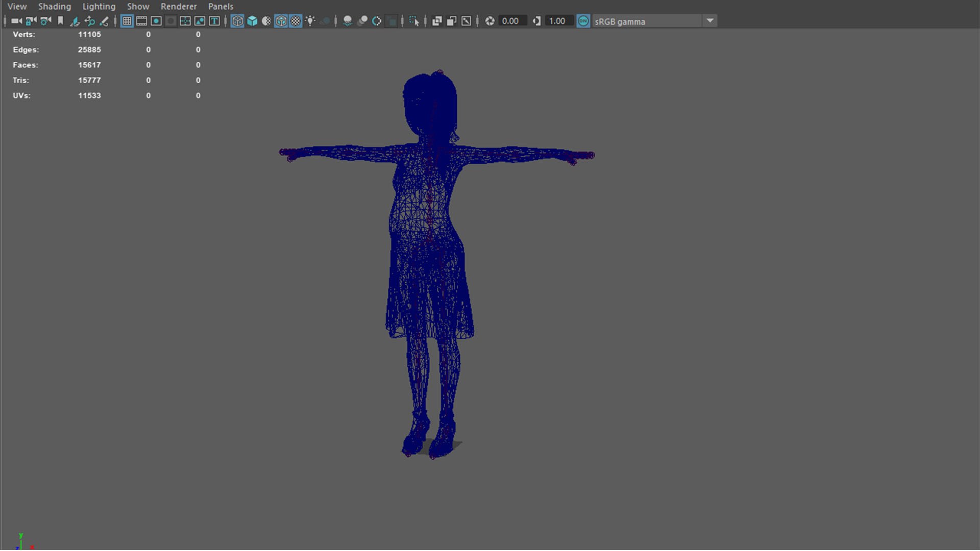Click the Edges count 25885

[89, 49]
